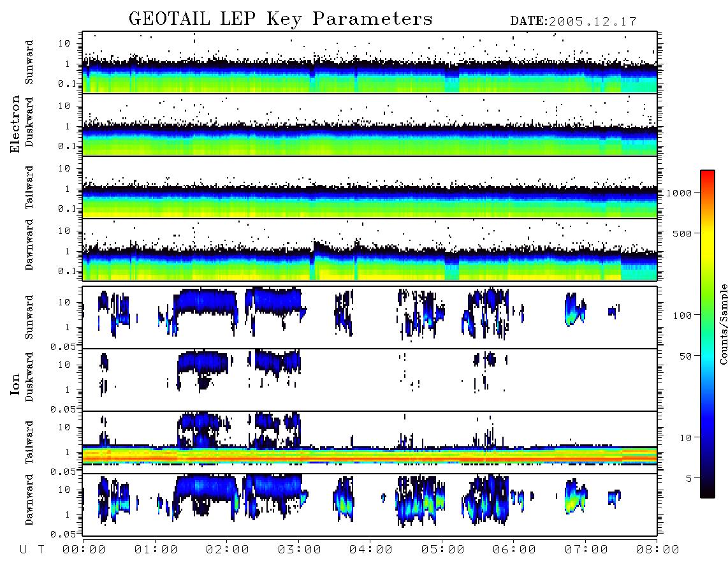Image resolution: width=728 pixels, height=561 pixels.
Task: Click the ion Dawnward burst near 05:30
Action: (x=485, y=500)
